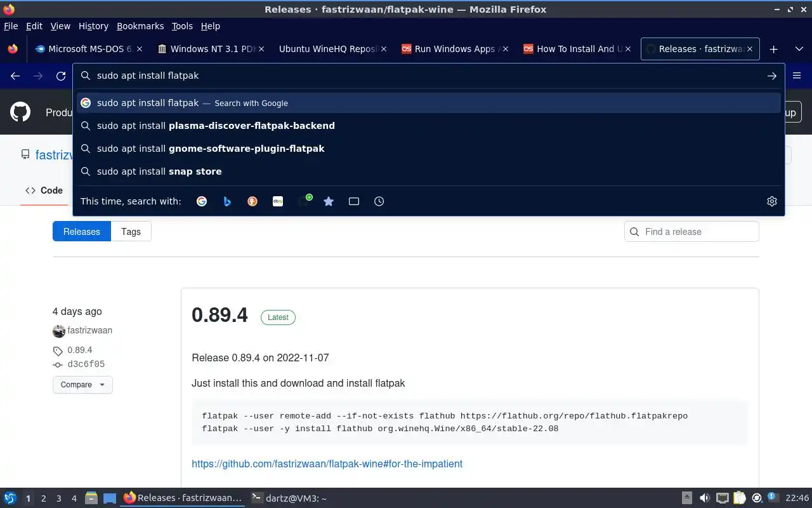The width and height of the screenshot is (812, 508).
Task: Switch to workspace 2 in taskbar
Action: point(43,498)
